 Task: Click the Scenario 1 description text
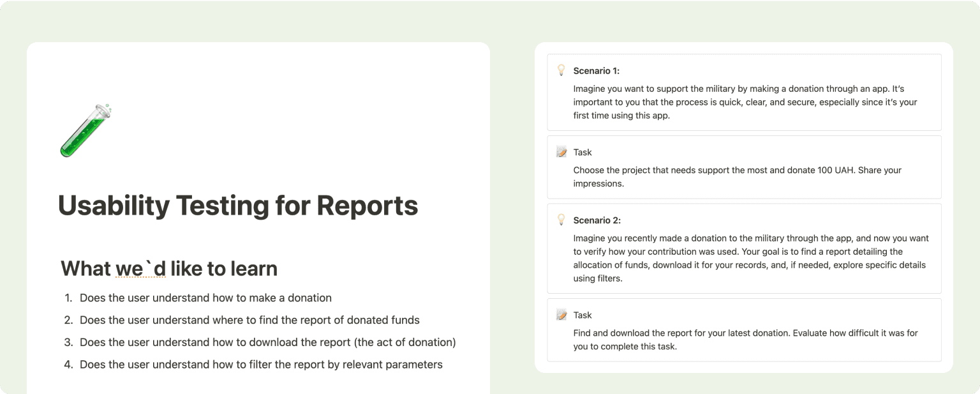[x=745, y=102]
